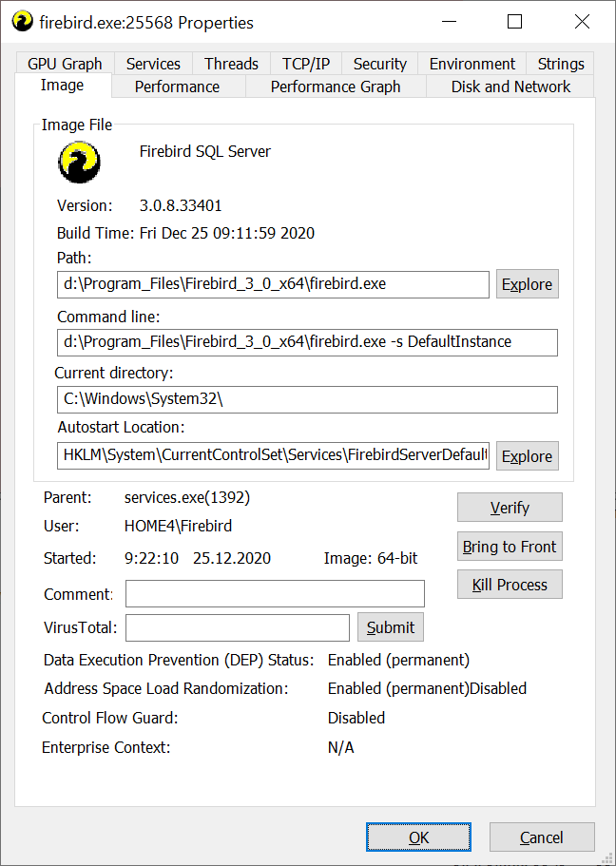
Task: Click the DEP status Enabled (permanent) value
Action: 398,660
